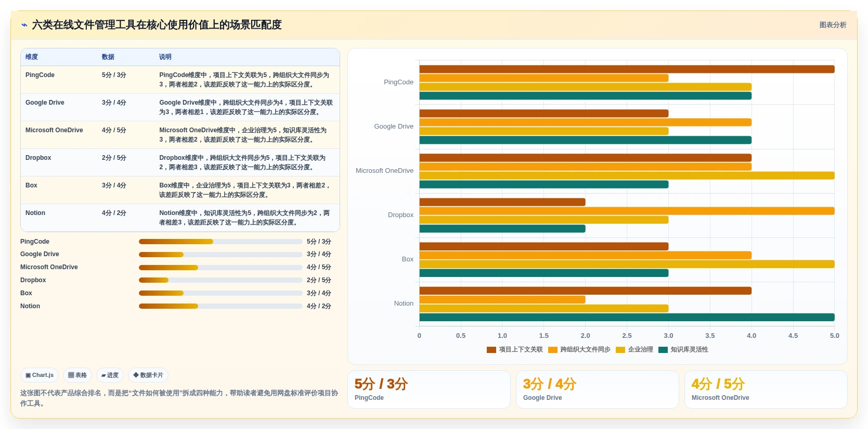This screenshot has height=429, width=868.
Task: Click Notion's teal 知识库灵活性 bar
Action: [627, 318]
